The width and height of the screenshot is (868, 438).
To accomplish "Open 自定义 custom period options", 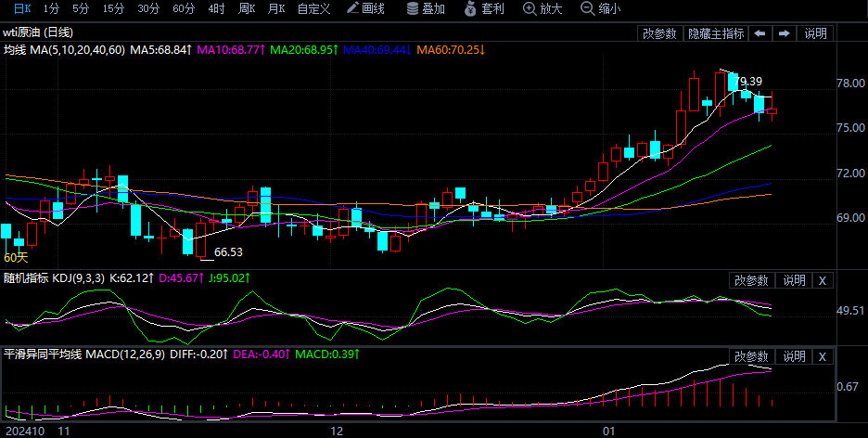I will click(313, 8).
